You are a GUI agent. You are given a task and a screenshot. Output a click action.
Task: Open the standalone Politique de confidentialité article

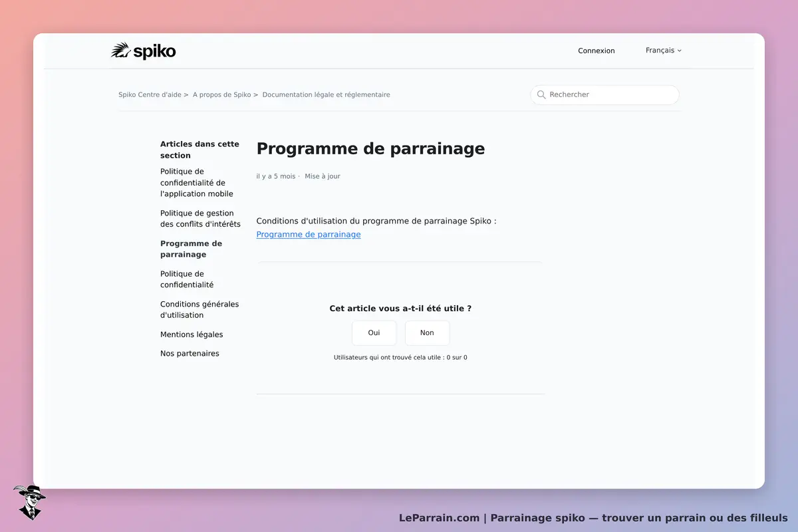187,279
